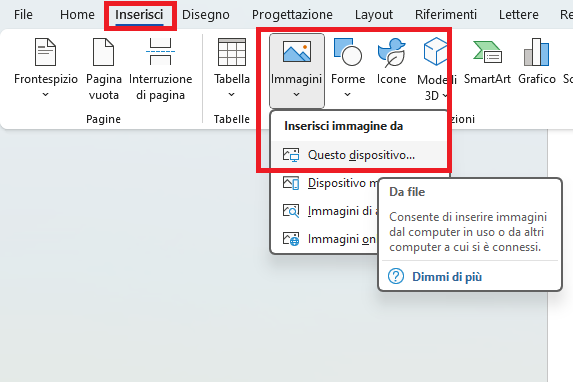Collapse the Immagini dropdown chevron

click(x=296, y=95)
